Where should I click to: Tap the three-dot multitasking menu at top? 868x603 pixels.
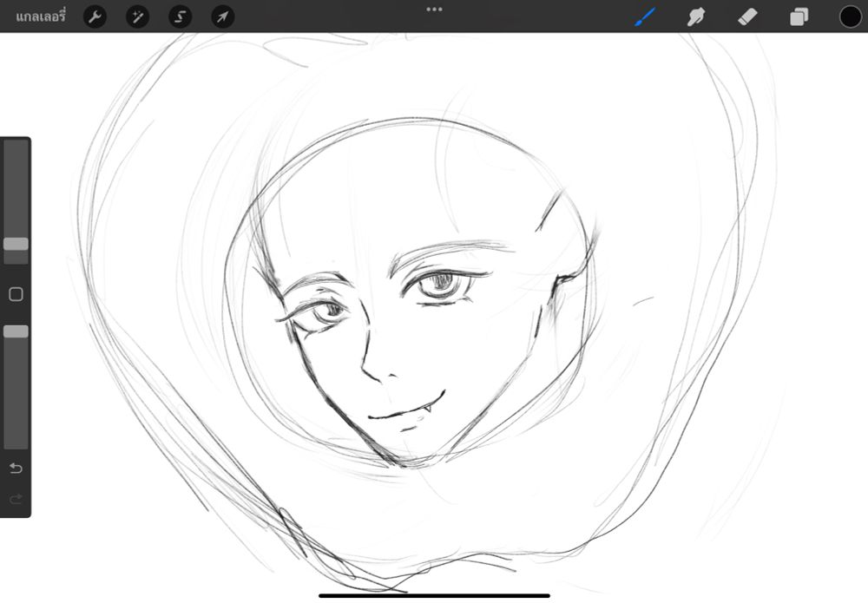click(434, 10)
